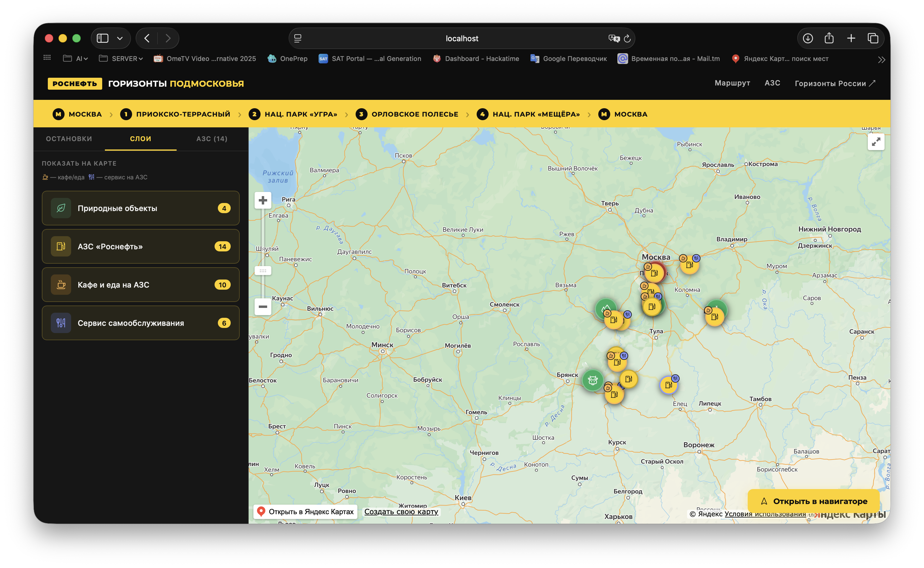Click Открыть в навигаторе button
924x568 pixels.
click(813, 501)
